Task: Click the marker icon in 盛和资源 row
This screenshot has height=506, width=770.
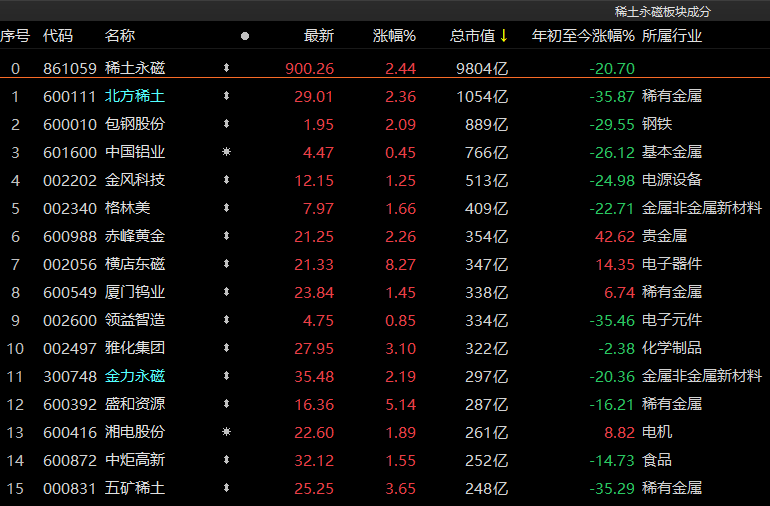Action: (x=226, y=404)
